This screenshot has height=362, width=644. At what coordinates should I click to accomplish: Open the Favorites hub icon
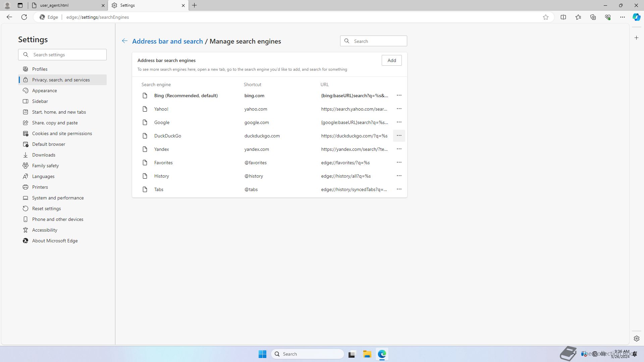click(x=578, y=17)
